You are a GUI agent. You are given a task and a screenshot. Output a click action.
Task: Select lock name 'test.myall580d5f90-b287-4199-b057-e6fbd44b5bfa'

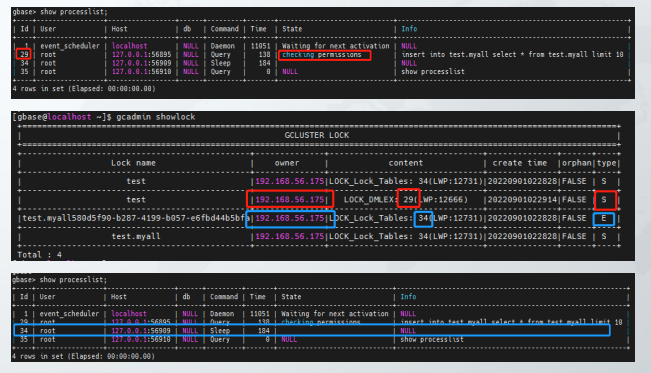[136, 218]
